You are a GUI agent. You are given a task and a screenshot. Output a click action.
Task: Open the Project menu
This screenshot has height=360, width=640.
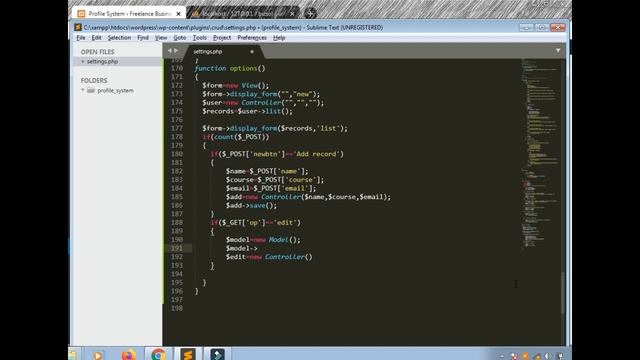coord(222,38)
